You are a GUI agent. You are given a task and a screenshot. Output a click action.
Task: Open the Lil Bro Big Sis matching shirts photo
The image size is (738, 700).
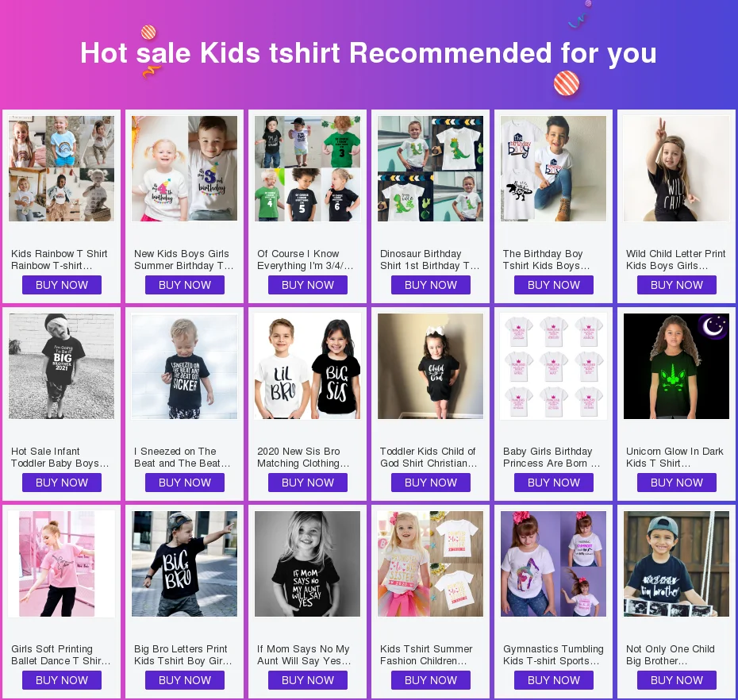(307, 366)
